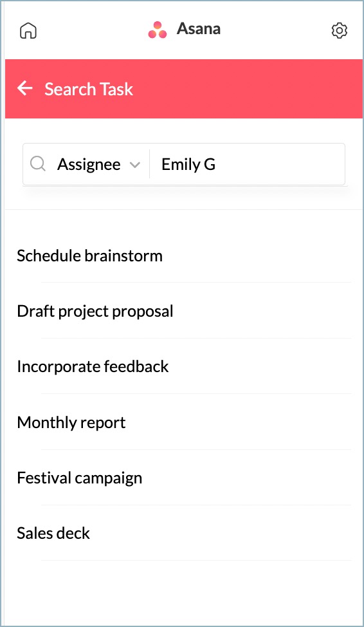Go back using the white arrow

click(x=25, y=88)
